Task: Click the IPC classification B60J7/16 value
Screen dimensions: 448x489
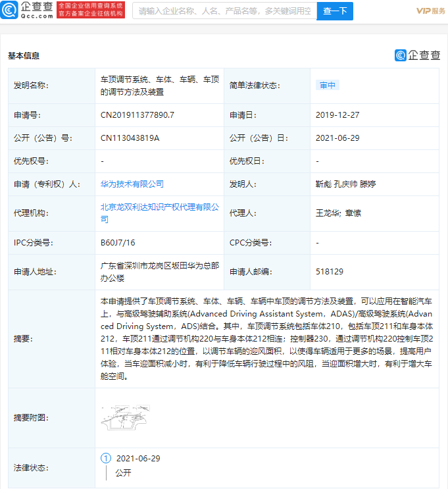Action: pyautogui.click(x=117, y=242)
